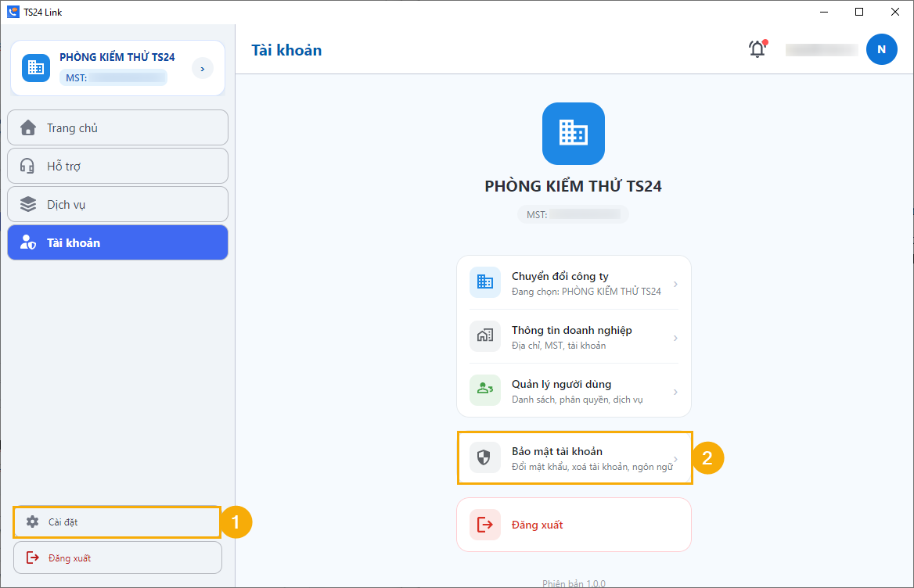This screenshot has height=588, width=914.
Task: Click the Trang chủ home icon
Action: point(28,127)
